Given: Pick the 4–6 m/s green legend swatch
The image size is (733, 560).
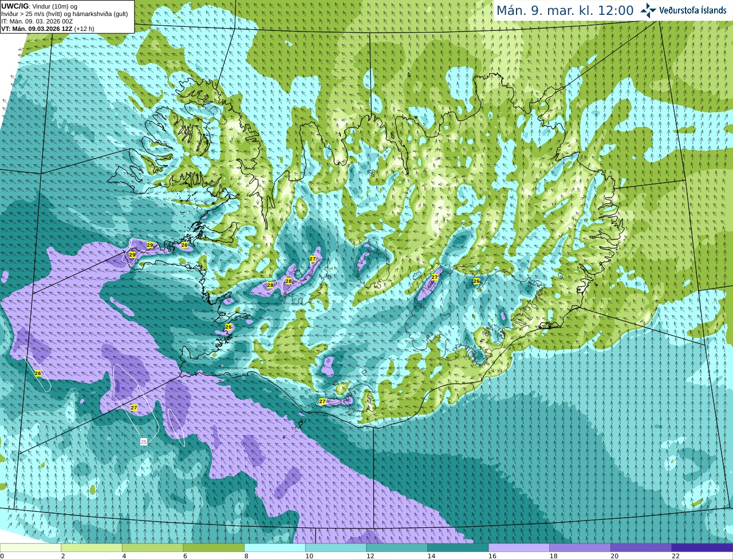Looking at the screenshot, I should (x=152, y=547).
